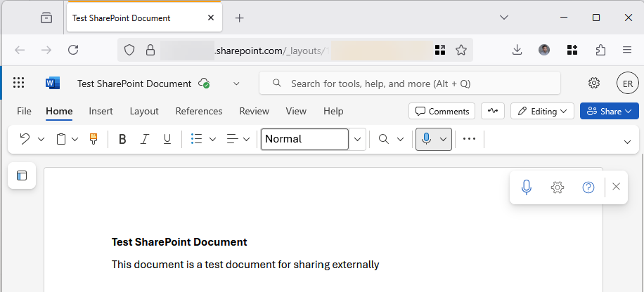Screen dimensions: 644x292
Task: Open dictation settings gear icon
Action: coord(558,187)
